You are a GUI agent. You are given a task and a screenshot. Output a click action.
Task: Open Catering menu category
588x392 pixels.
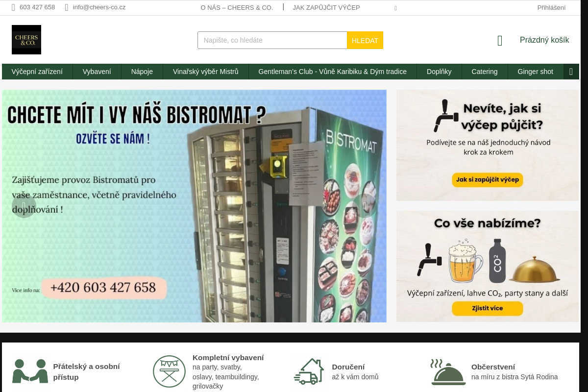[485, 72]
